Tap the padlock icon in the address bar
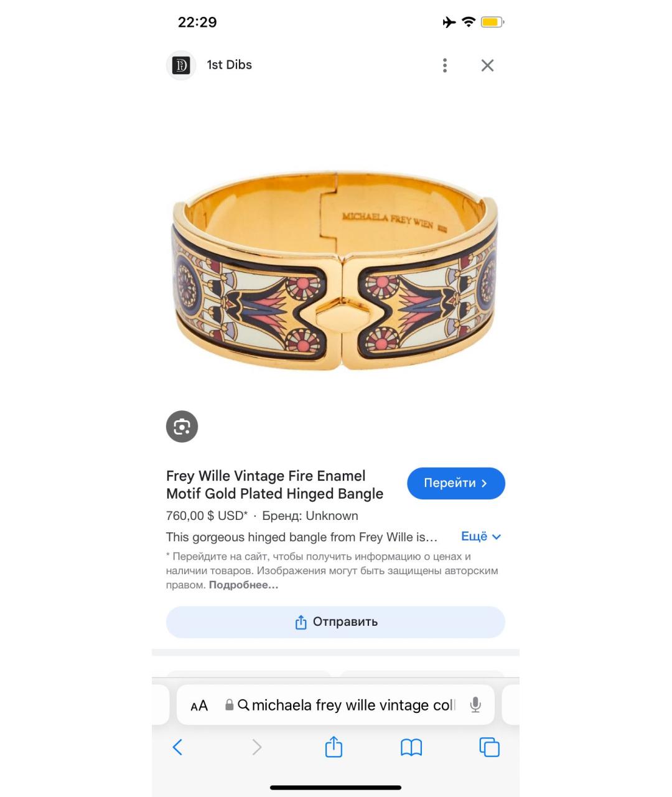Viewport: 672px width, 797px height. coord(229,705)
